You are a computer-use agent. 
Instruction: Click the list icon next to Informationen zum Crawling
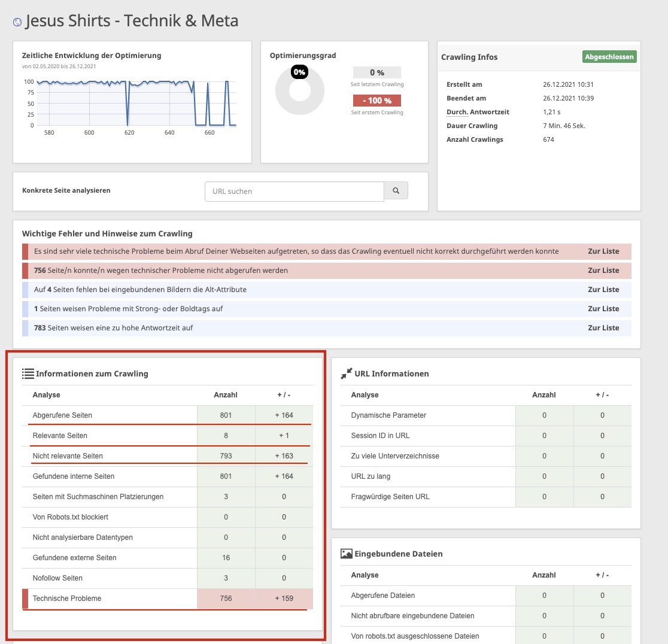[28, 373]
